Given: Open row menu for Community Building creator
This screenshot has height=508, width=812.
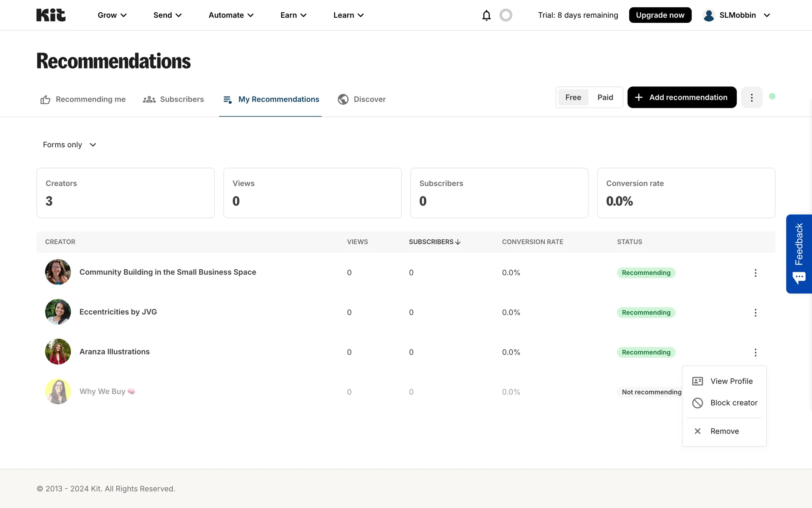Looking at the screenshot, I should (755, 273).
